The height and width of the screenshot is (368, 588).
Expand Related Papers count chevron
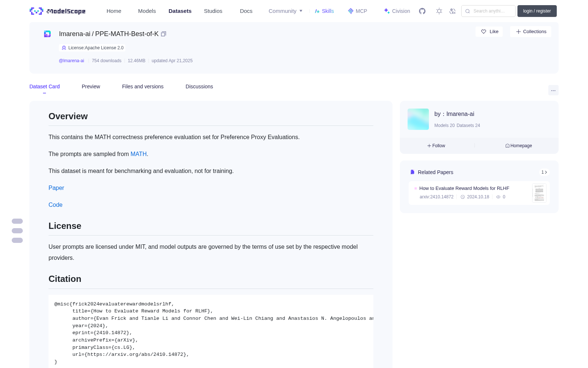(544, 172)
